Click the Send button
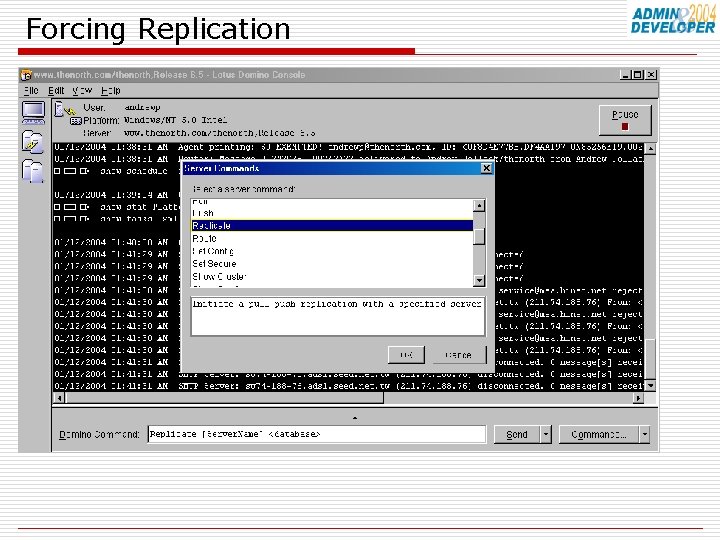 click(x=517, y=434)
